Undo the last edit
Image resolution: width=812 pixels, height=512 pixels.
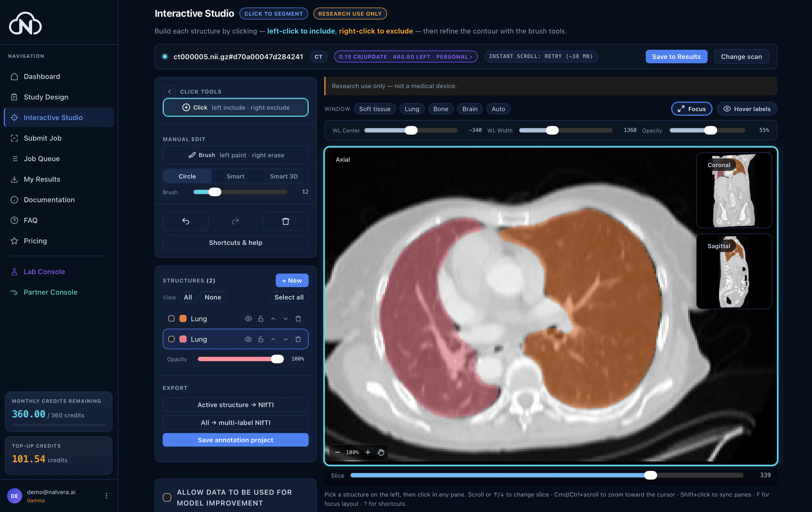point(186,221)
